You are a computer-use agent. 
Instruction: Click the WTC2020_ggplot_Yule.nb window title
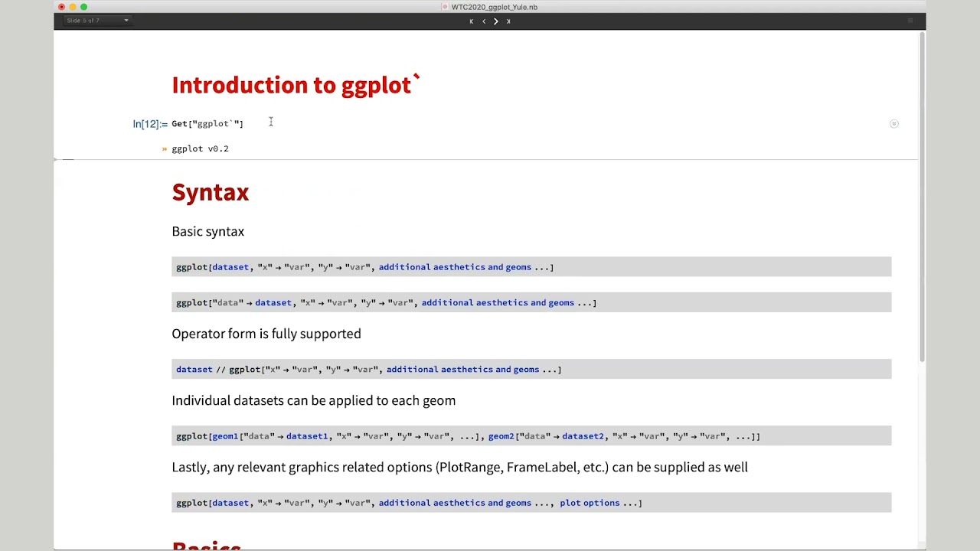pos(495,7)
